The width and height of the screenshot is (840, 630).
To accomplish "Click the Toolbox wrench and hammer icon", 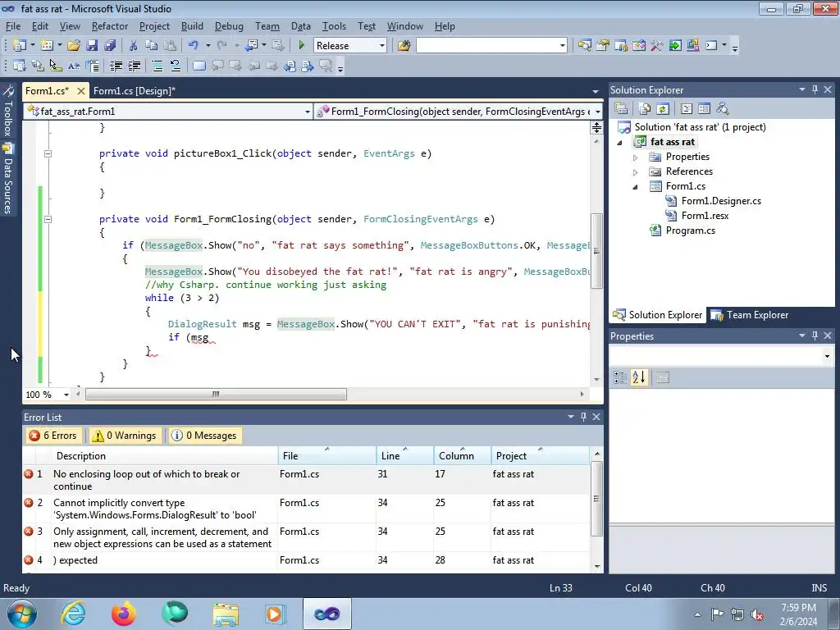I will click(x=657, y=46).
